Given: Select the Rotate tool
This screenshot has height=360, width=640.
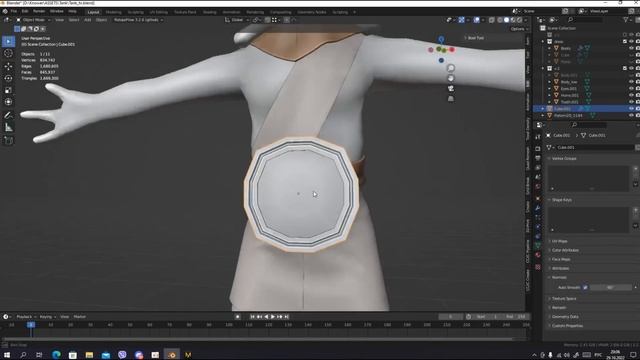Looking at the screenshot, I should pos(9,78).
